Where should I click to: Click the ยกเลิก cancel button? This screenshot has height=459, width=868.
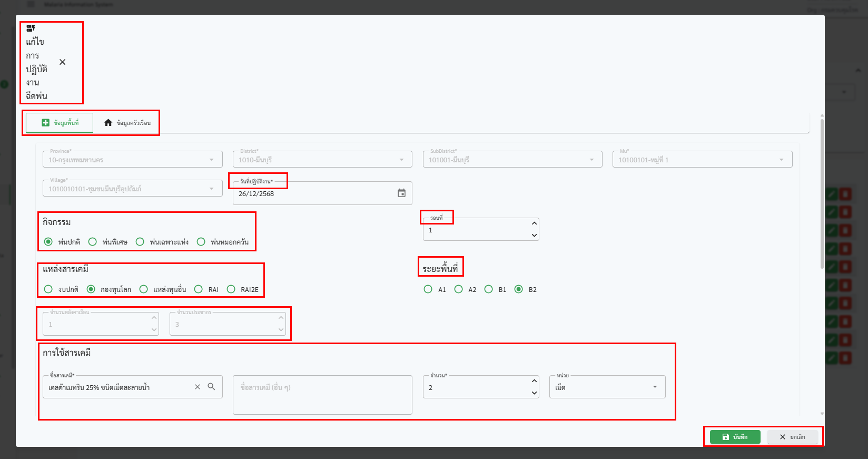792,437
